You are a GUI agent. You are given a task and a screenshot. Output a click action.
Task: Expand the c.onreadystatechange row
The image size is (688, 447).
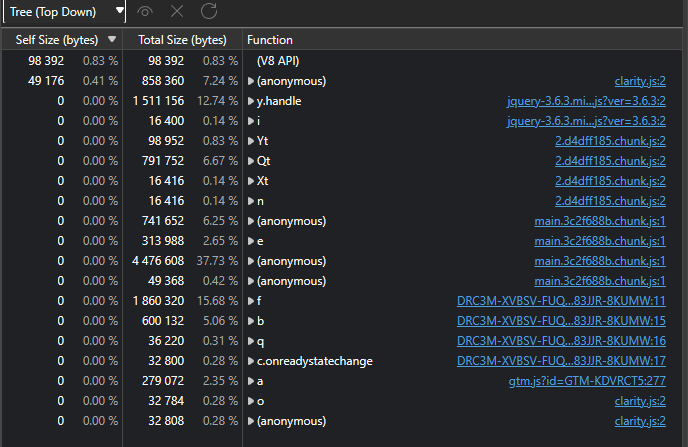251,360
